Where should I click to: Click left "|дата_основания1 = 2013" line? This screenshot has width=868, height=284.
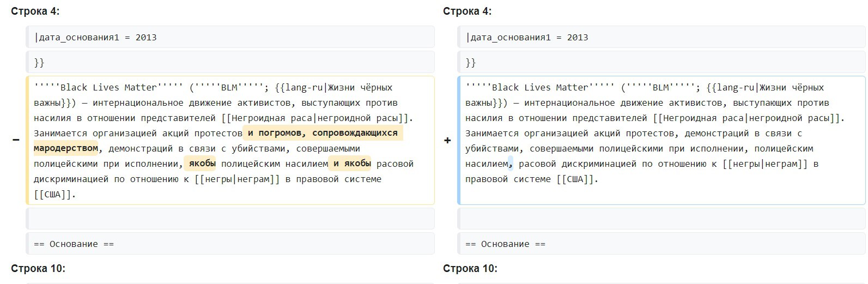tap(230, 37)
